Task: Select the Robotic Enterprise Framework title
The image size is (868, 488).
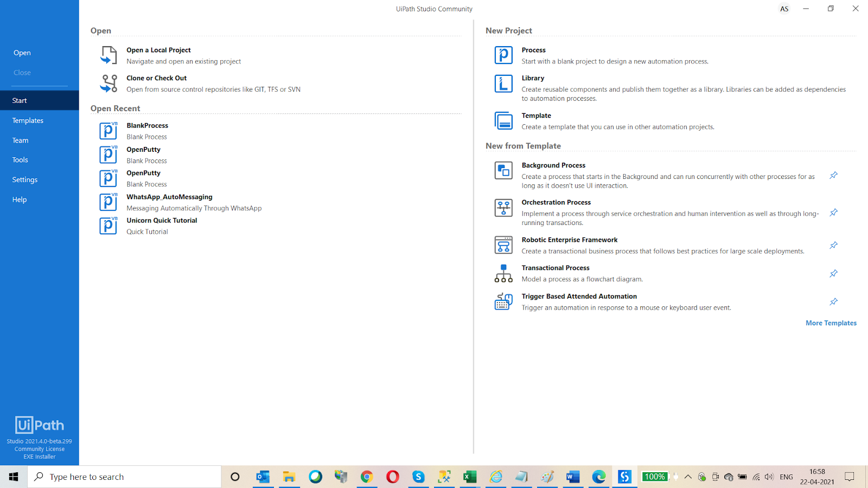Action: tap(570, 240)
